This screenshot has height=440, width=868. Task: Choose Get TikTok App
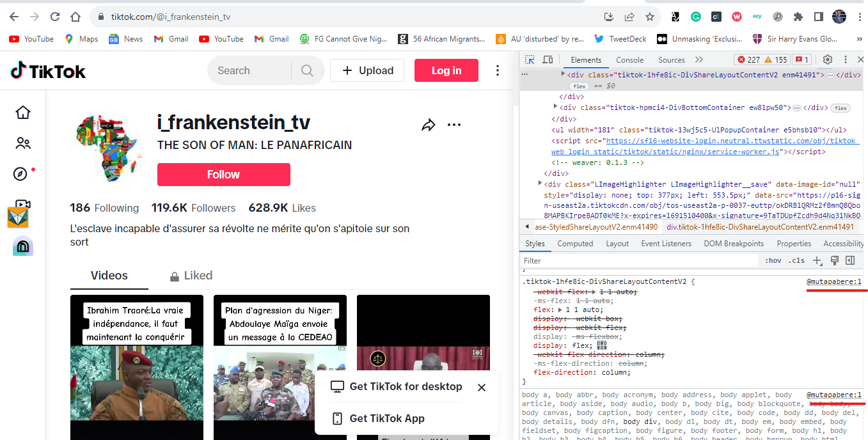[378, 418]
